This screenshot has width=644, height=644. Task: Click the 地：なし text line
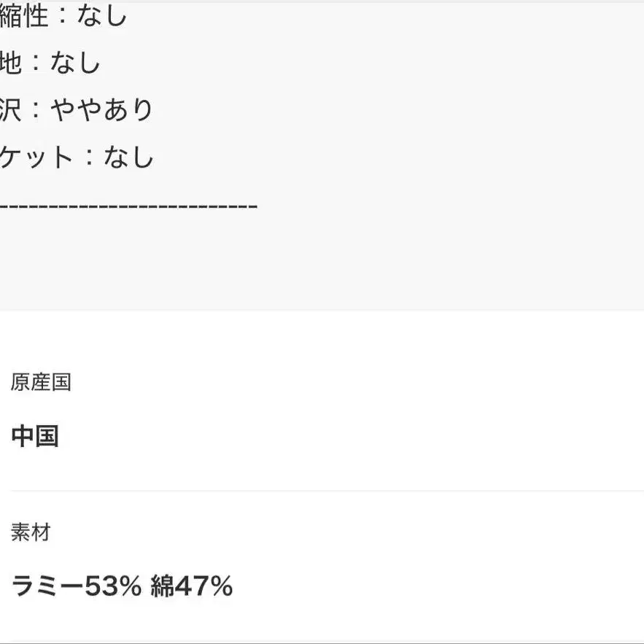[50, 63]
